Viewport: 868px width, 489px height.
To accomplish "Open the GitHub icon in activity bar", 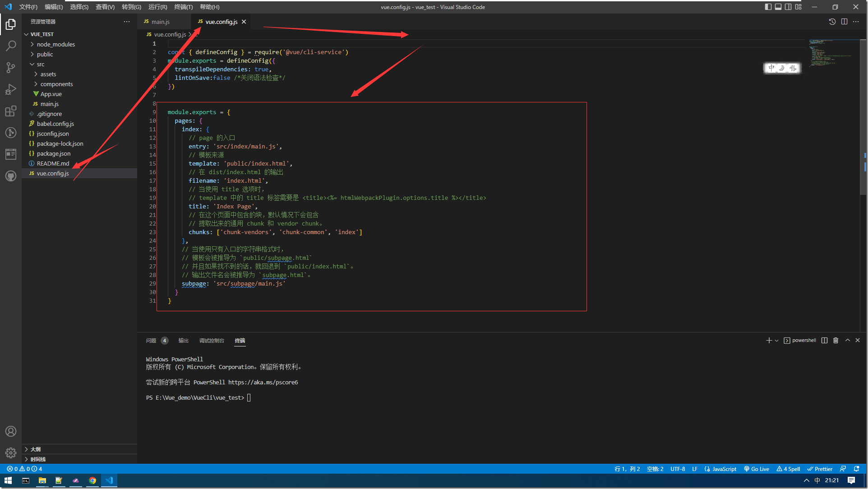I will tap(11, 176).
